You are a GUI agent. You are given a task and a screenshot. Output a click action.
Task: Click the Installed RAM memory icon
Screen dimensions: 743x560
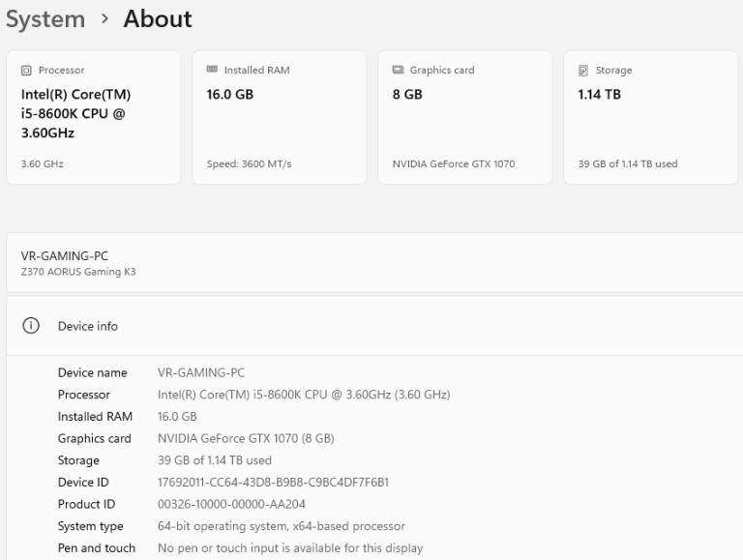pos(212,71)
